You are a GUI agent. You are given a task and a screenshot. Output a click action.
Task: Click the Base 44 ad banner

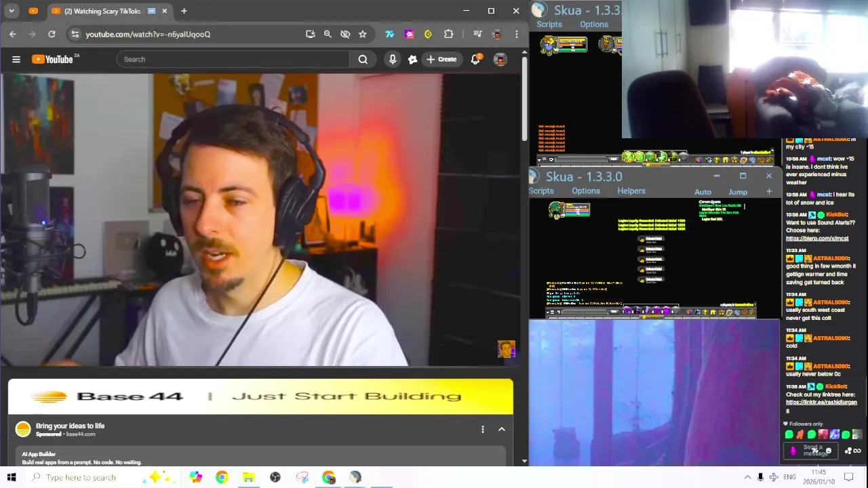260,396
